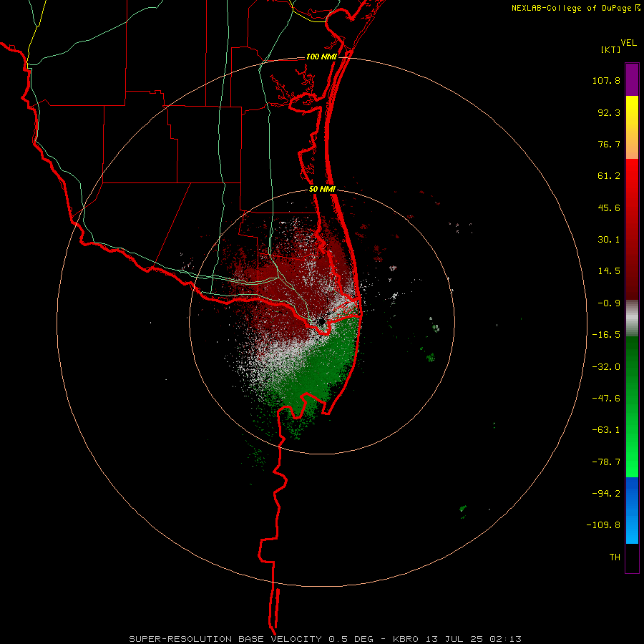The height and width of the screenshot is (644, 644).
Task: Click the KBRO radar site dot at map center
Action: click(x=321, y=321)
